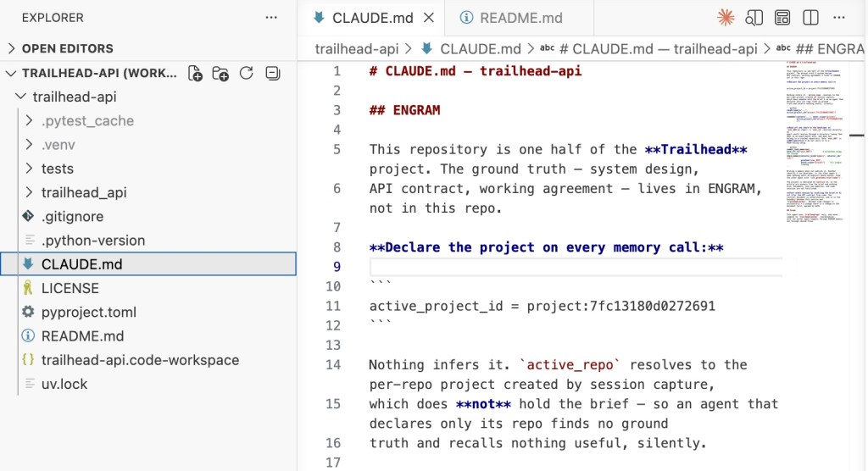Image resolution: width=868 pixels, height=471 pixels.
Task: Click the '## ENGRAM' heading on line 3
Action: coord(404,110)
